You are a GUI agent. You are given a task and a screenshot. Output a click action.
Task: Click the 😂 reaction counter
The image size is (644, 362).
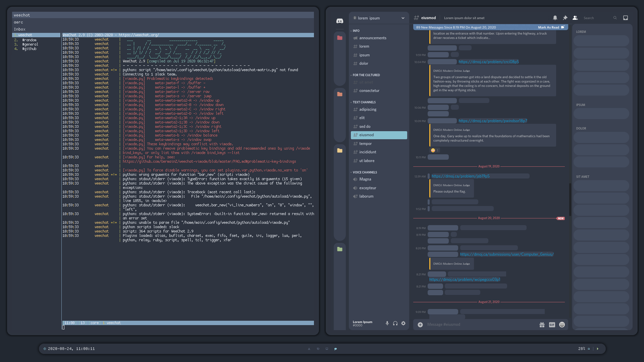click(434, 150)
